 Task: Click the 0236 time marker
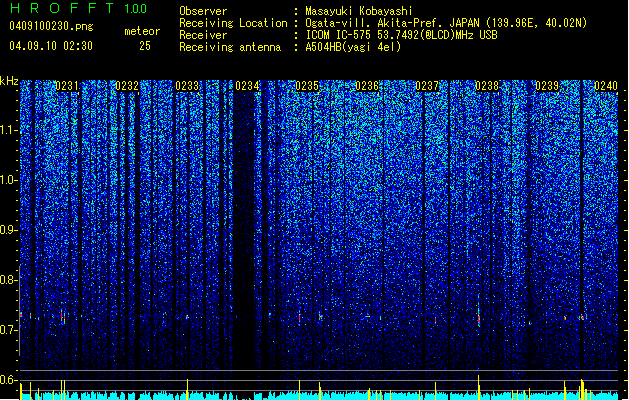tap(367, 86)
